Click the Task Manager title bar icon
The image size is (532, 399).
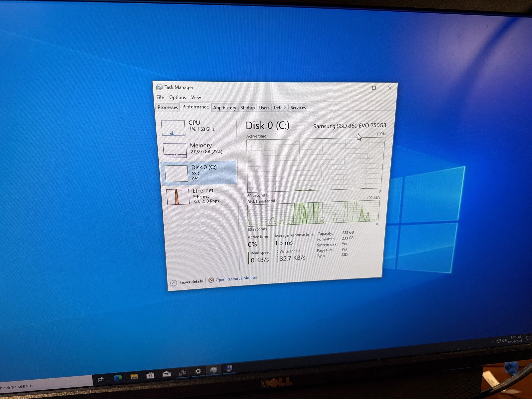click(159, 87)
